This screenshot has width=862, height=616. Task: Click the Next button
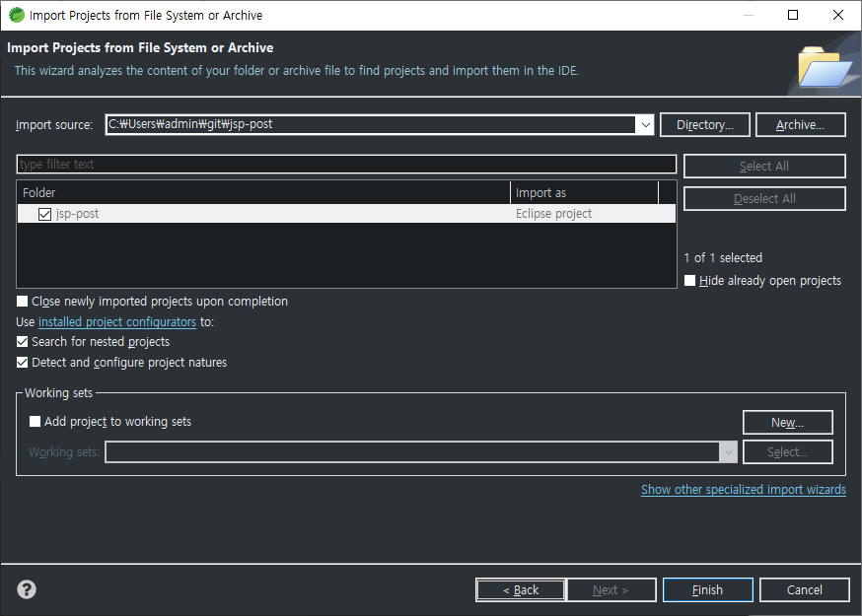[611, 590]
